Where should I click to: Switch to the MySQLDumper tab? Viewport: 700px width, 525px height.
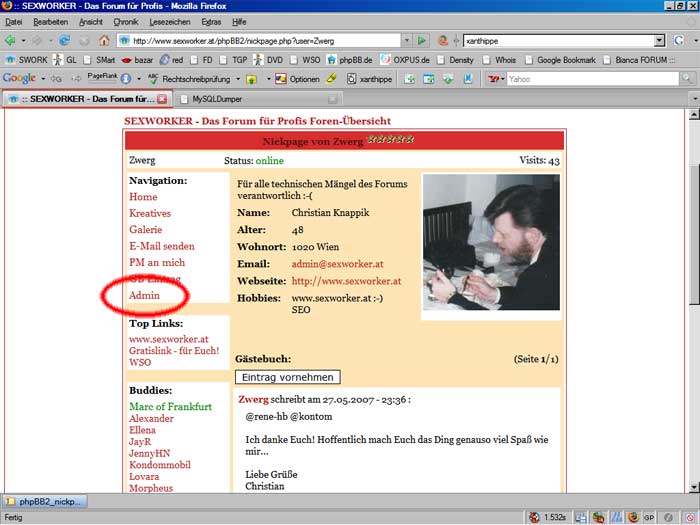(x=259, y=99)
